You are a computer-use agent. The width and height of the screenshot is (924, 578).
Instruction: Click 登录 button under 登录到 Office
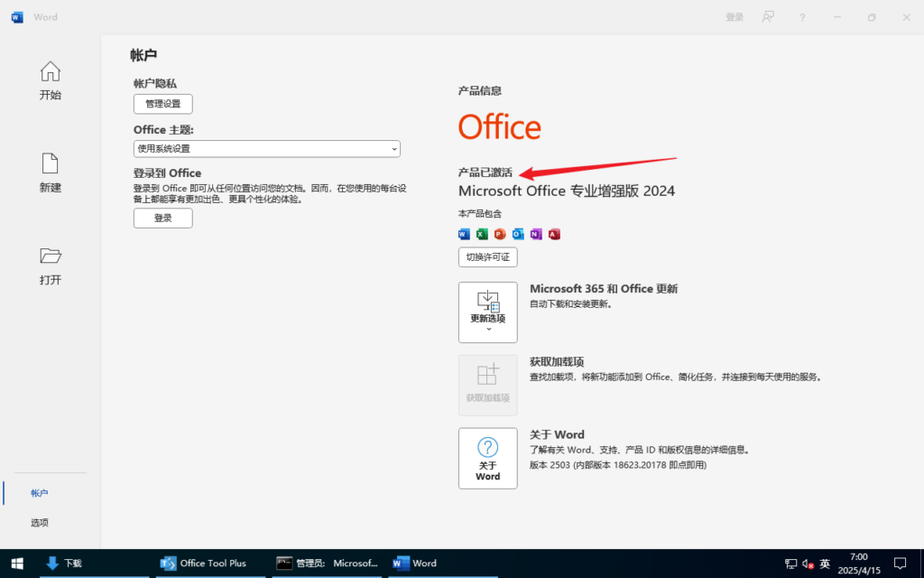coord(163,219)
